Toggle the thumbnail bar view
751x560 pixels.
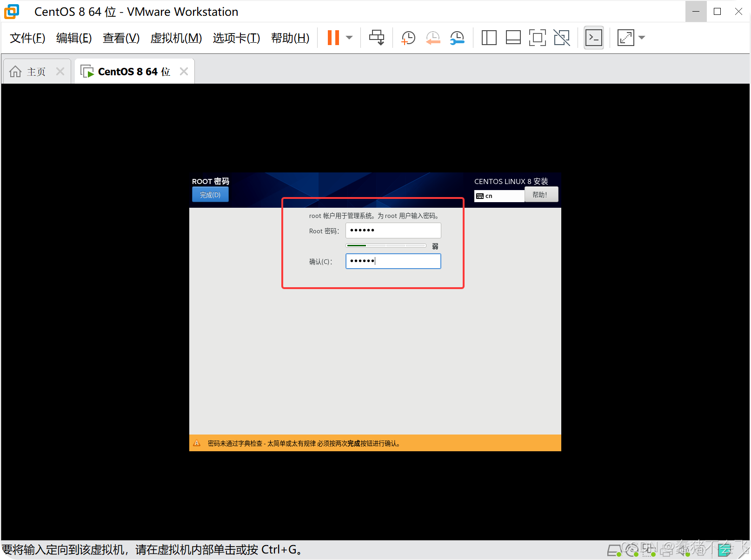pyautogui.click(x=513, y=38)
